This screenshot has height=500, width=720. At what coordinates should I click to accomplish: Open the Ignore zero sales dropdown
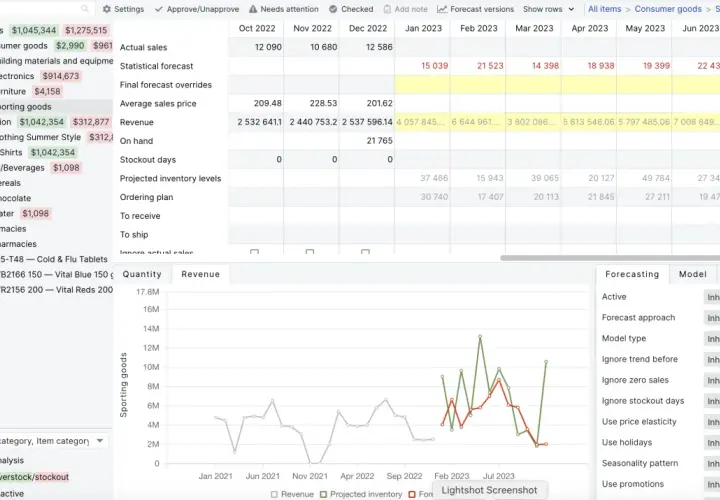(711, 380)
